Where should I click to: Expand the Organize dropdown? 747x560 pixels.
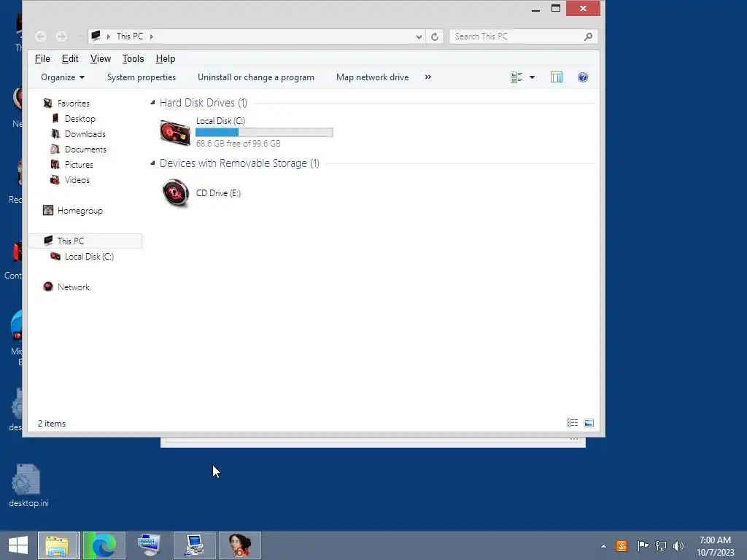click(x=63, y=77)
